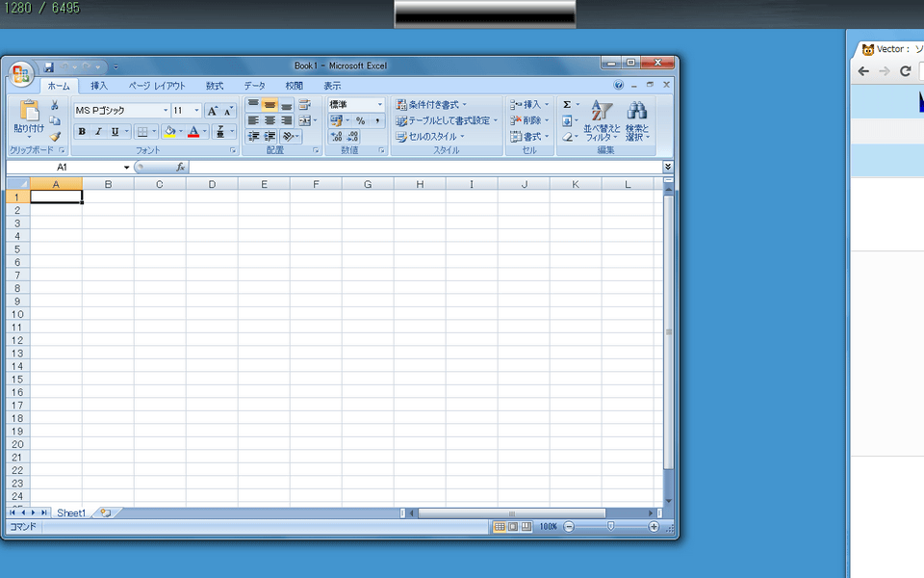Increase font size with the large A icon
Image resolution: width=924 pixels, height=578 pixels.
coord(212,110)
